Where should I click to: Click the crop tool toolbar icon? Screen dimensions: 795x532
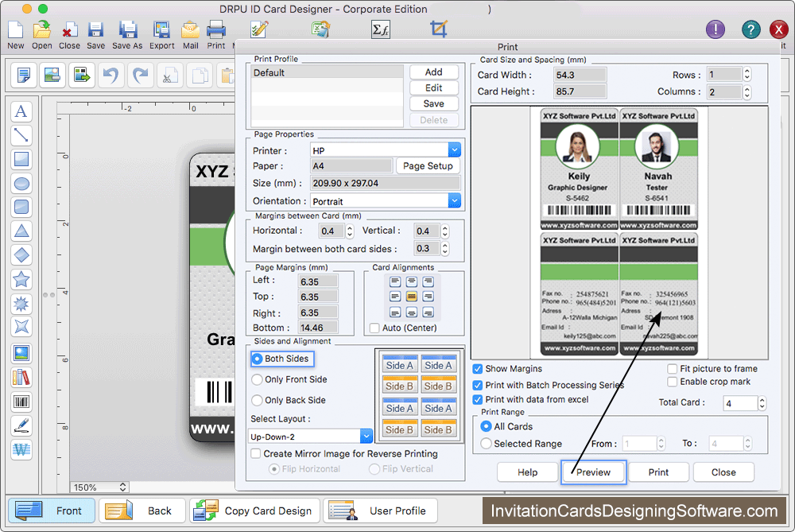click(x=439, y=29)
